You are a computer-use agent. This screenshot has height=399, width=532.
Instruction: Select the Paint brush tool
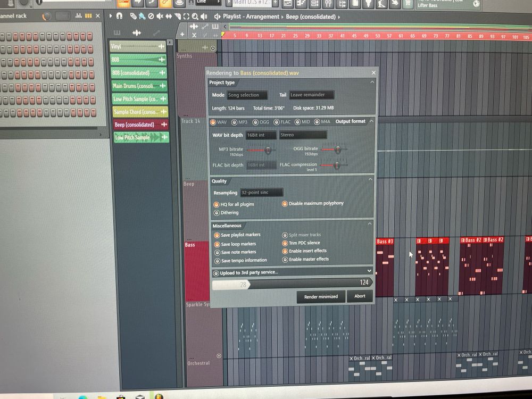pos(141,16)
